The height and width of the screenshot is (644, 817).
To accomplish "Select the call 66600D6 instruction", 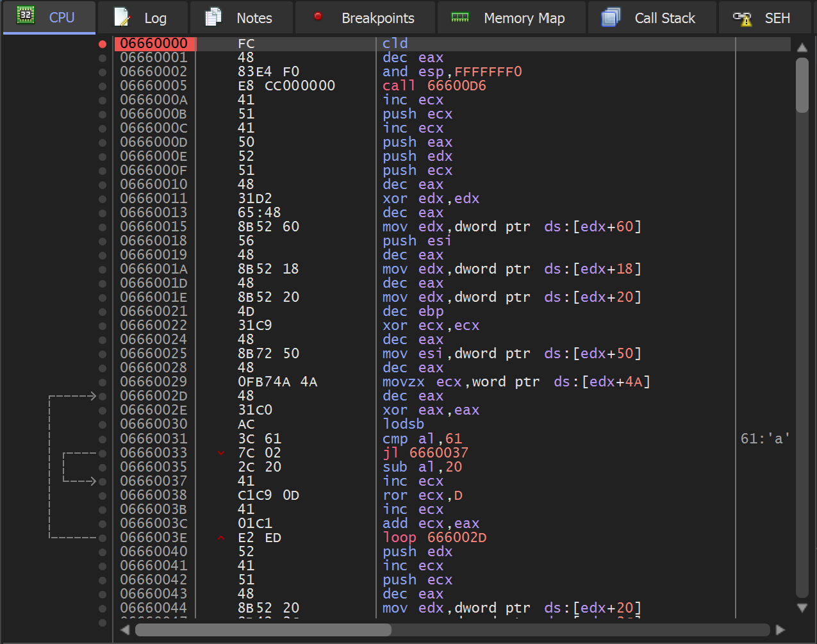I will click(x=434, y=86).
